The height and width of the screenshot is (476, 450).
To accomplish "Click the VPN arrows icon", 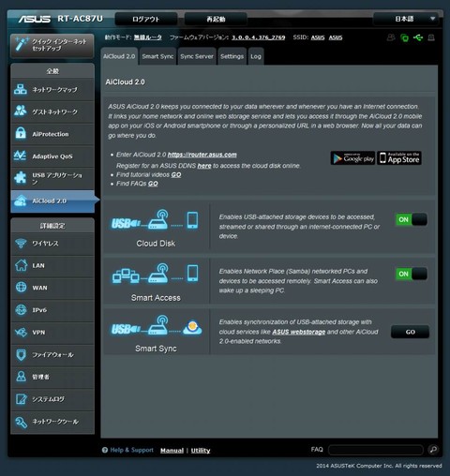I will click(21, 332).
